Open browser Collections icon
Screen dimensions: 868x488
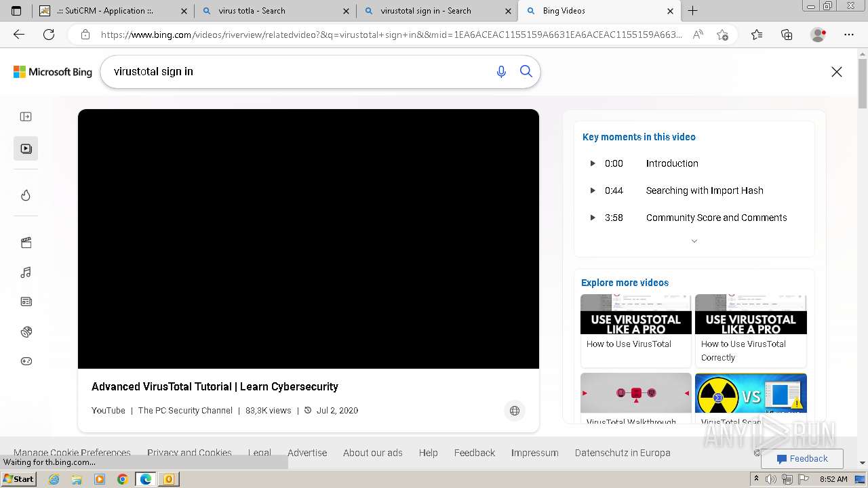point(787,35)
